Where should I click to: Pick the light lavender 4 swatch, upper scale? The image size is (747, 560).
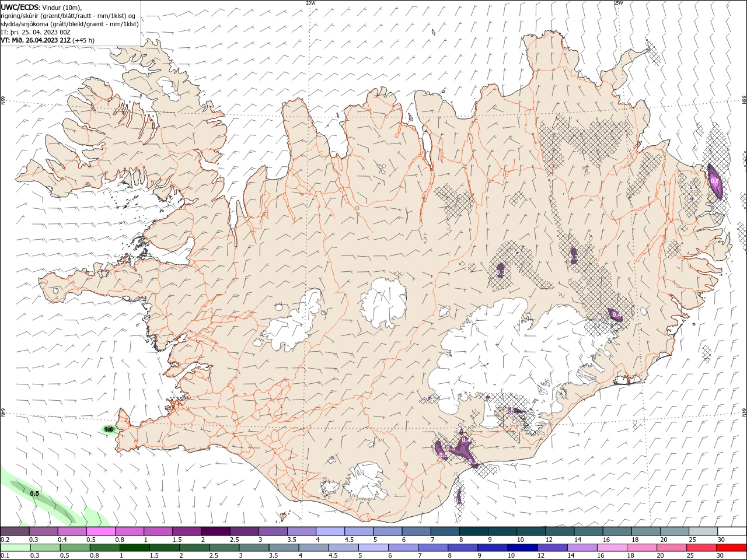[x=330, y=531]
